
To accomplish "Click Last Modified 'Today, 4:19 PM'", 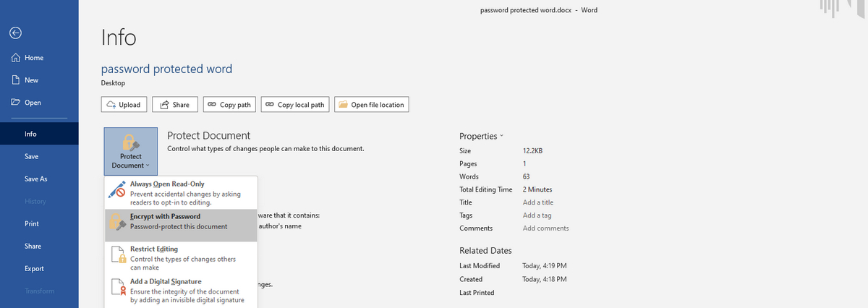I will [544, 266].
